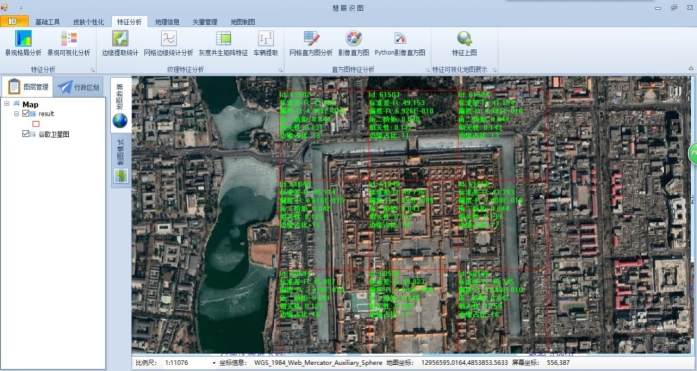
Task: Run 边缘提取统计 edge extraction tool
Action: tap(120, 43)
